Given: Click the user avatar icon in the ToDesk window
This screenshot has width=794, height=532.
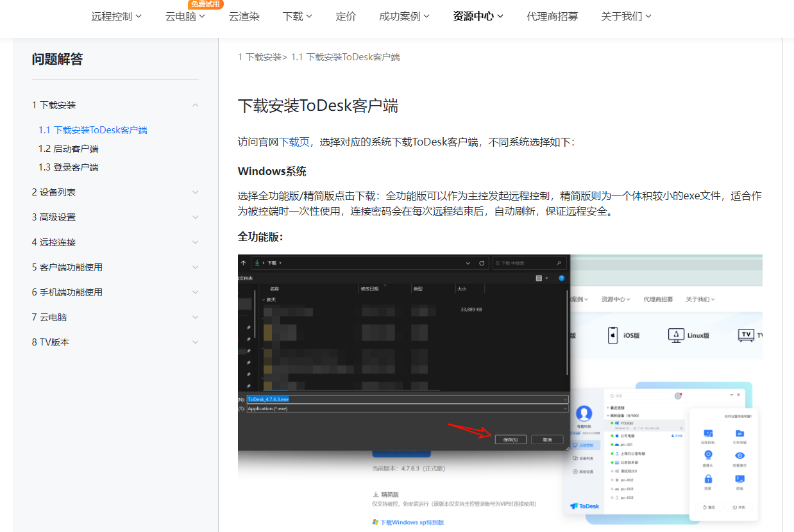Looking at the screenshot, I should 584,413.
